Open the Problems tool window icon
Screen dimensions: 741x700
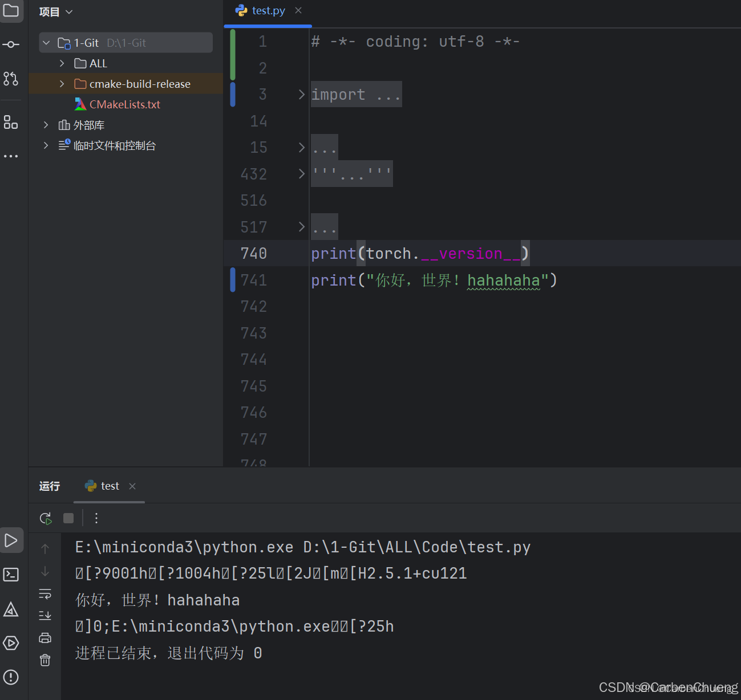coord(11,677)
